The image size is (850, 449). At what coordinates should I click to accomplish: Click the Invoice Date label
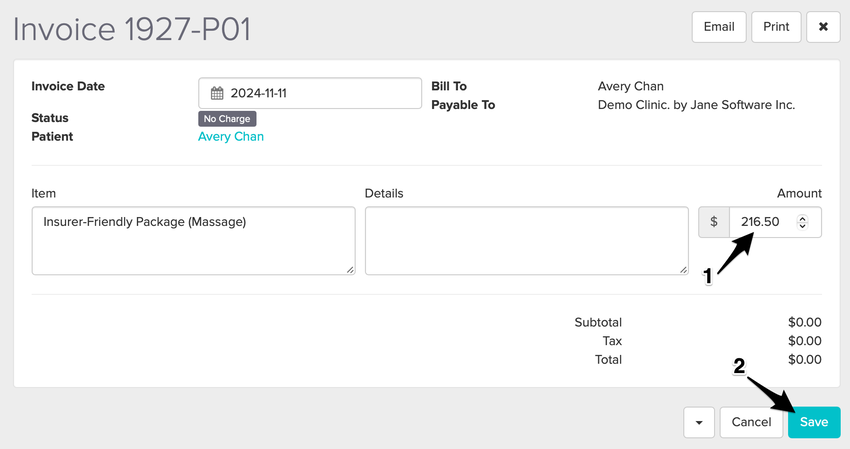point(68,86)
